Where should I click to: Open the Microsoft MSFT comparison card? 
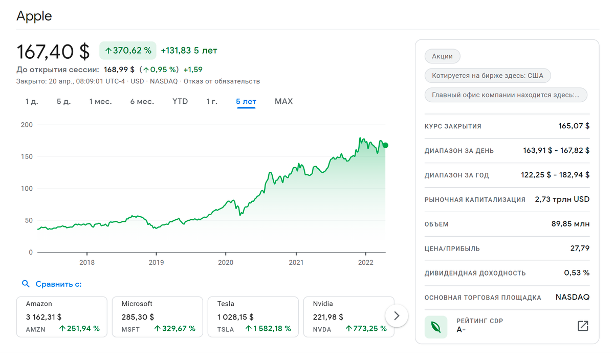[158, 316]
